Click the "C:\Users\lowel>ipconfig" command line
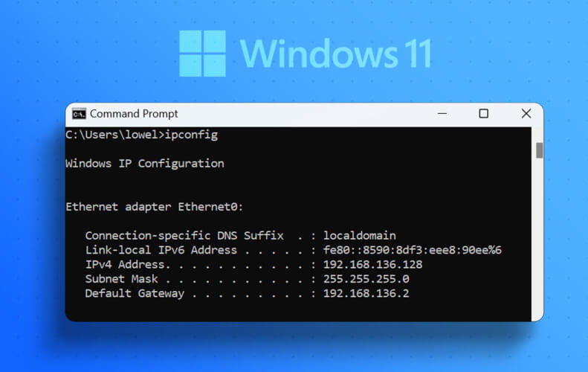The width and height of the screenshot is (588, 372). click(141, 135)
